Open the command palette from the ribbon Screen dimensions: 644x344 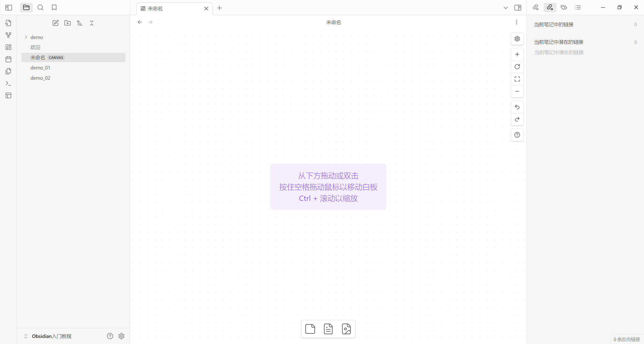8,83
